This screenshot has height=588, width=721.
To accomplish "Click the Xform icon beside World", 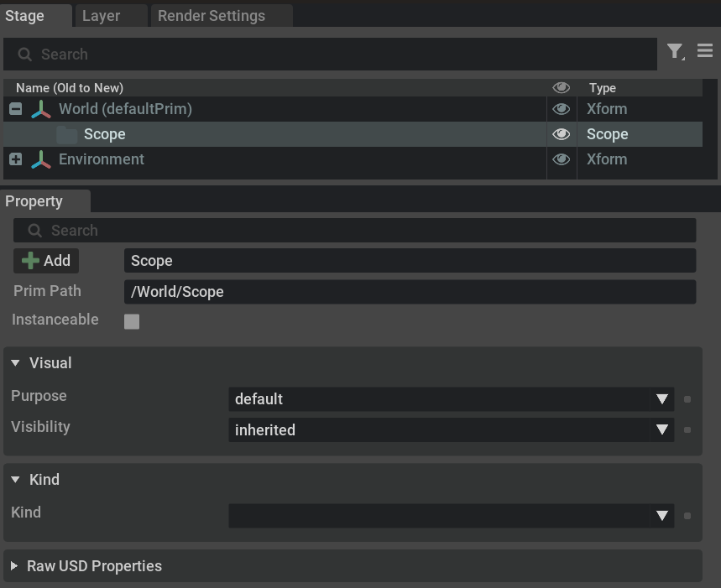I will 40,108.
